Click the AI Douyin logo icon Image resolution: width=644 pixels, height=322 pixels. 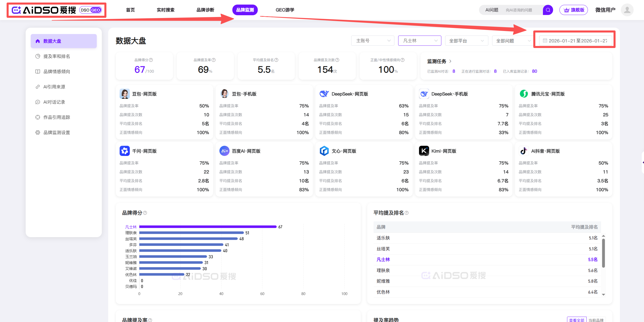click(x=524, y=151)
